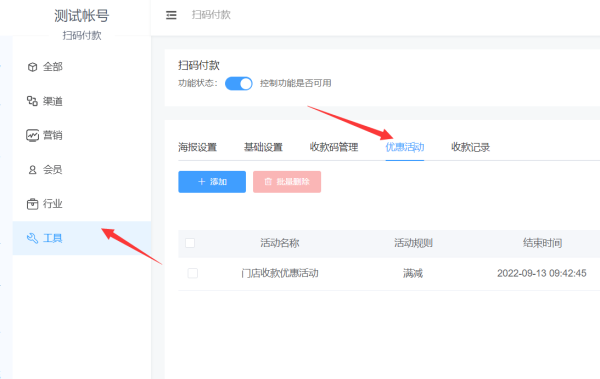Screen dimensions: 600x379
Task: Click the 活动规则 column header
Action: (x=413, y=243)
